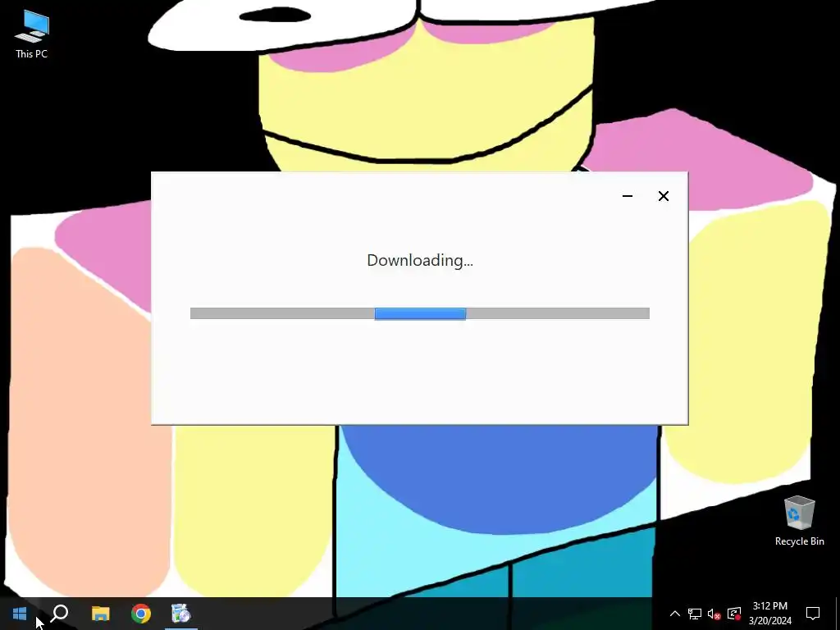Minimize the Downloading dialog
The height and width of the screenshot is (630, 840).
click(628, 196)
